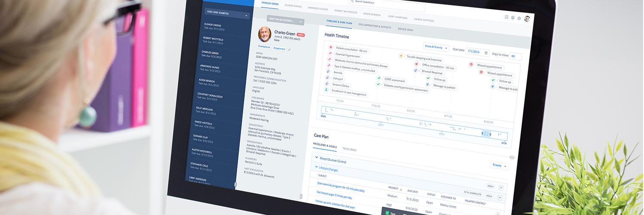Click the heart icon for Office consultation

click(x=416, y=64)
